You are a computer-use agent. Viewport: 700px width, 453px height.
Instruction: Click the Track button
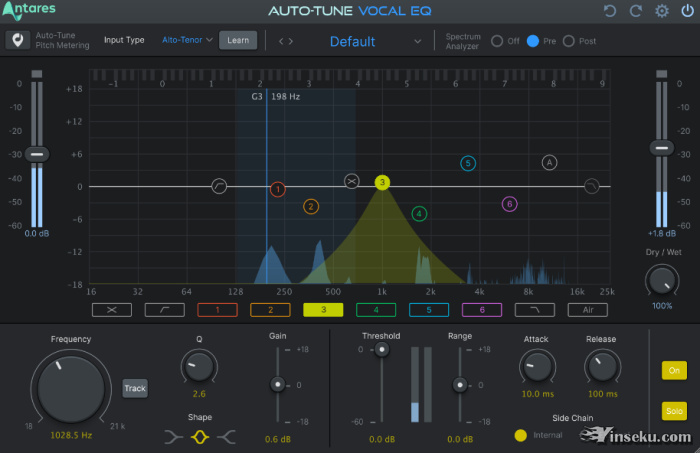135,388
